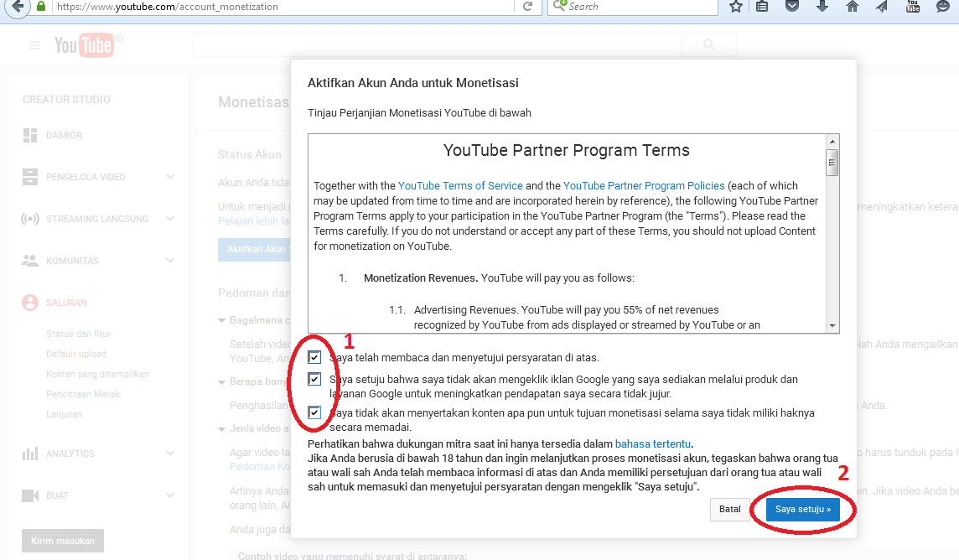Screen dimensions: 959x560
Task: Click the Streaming Langsung broadcast icon
Action: pos(30,219)
